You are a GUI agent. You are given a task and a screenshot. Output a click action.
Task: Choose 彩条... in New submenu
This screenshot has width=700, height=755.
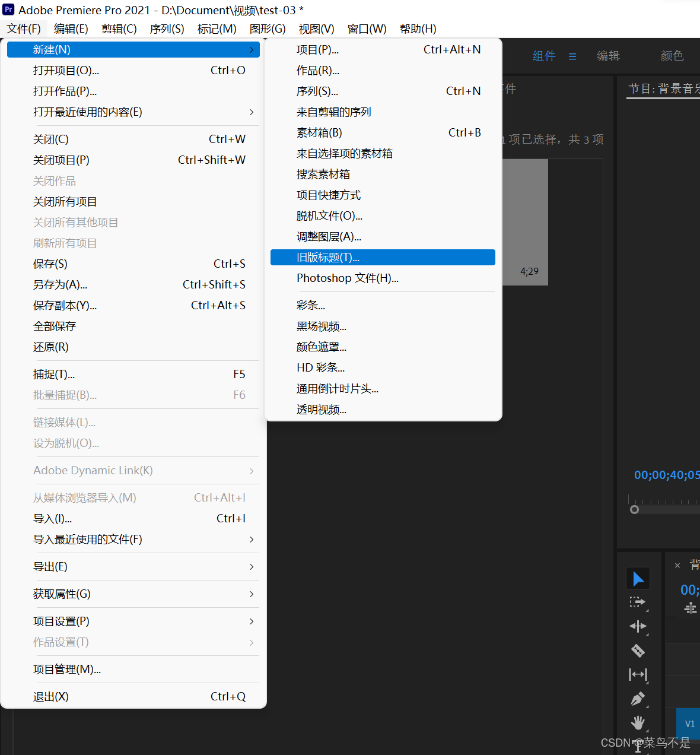click(x=383, y=306)
